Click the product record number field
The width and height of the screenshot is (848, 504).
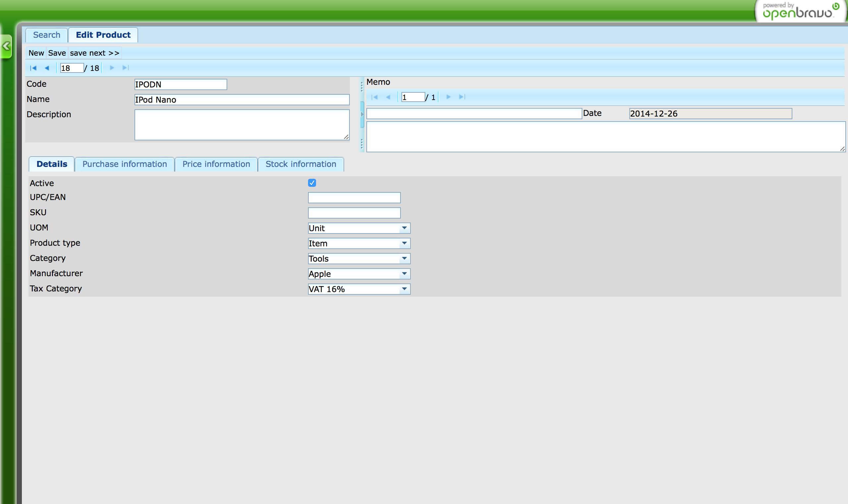(72, 68)
